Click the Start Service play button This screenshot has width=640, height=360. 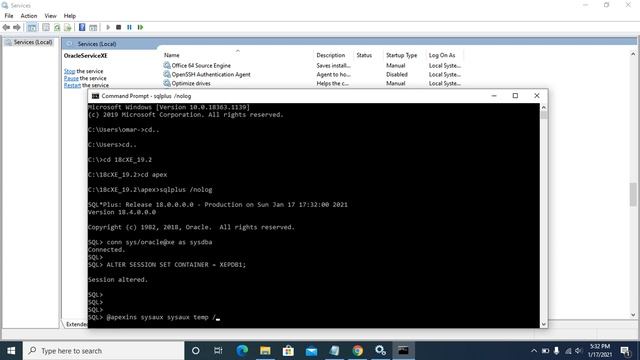tap(108, 27)
